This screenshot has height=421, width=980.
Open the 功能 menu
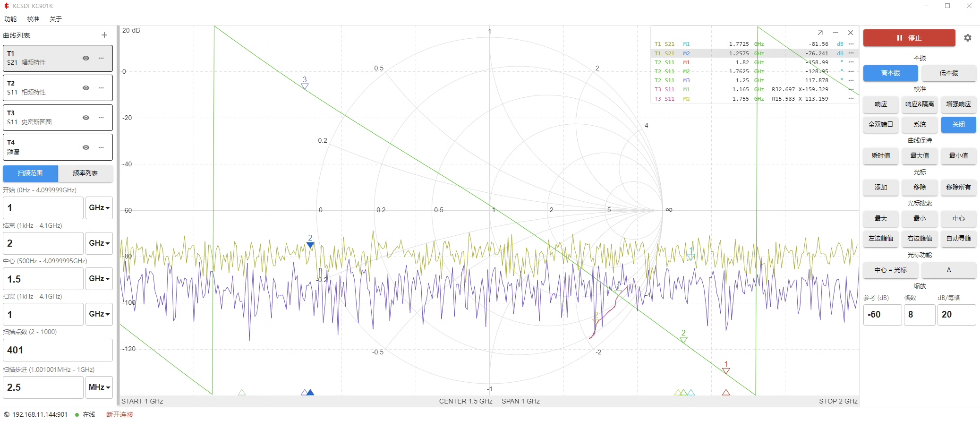click(x=10, y=19)
